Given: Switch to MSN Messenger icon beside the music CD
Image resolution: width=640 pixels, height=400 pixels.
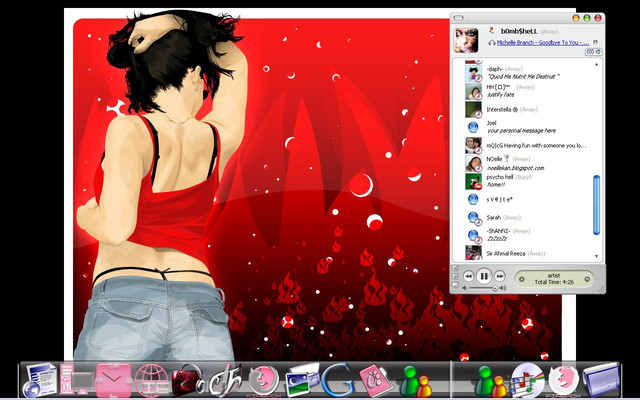Looking at the screenshot, I should click(490, 381).
